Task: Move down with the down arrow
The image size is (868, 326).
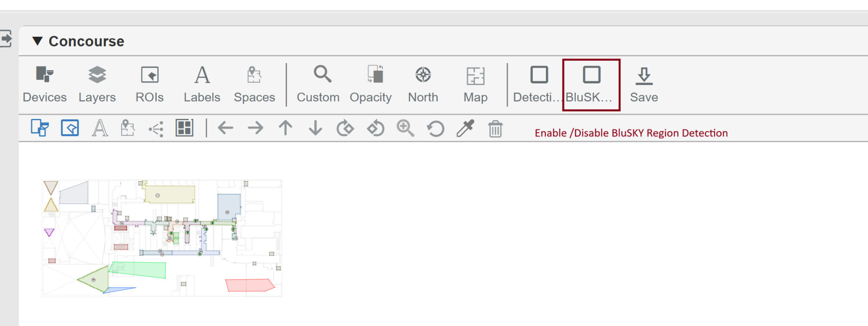Action: [315, 128]
